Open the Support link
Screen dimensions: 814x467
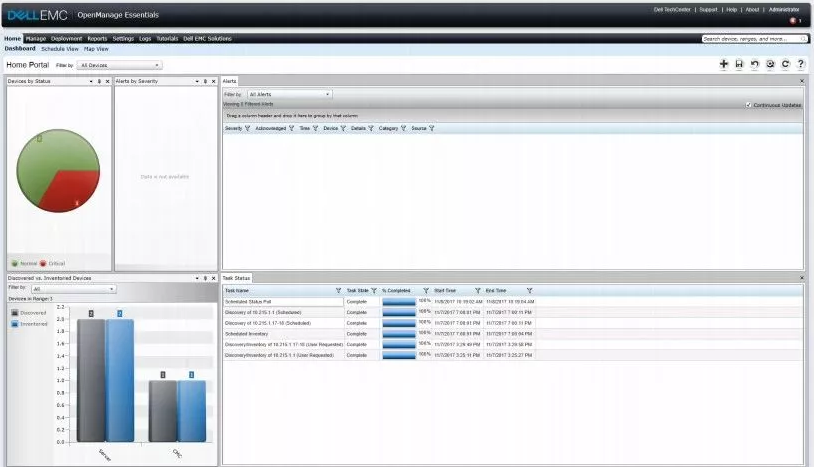coord(708,10)
